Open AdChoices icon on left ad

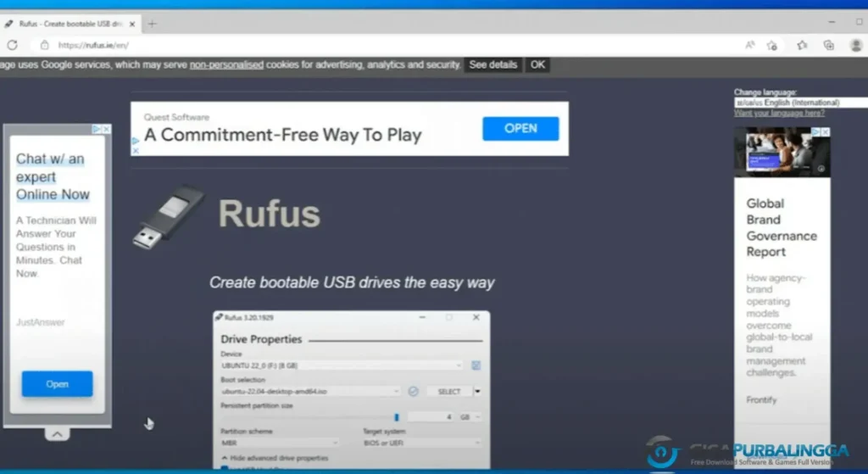[97, 129]
